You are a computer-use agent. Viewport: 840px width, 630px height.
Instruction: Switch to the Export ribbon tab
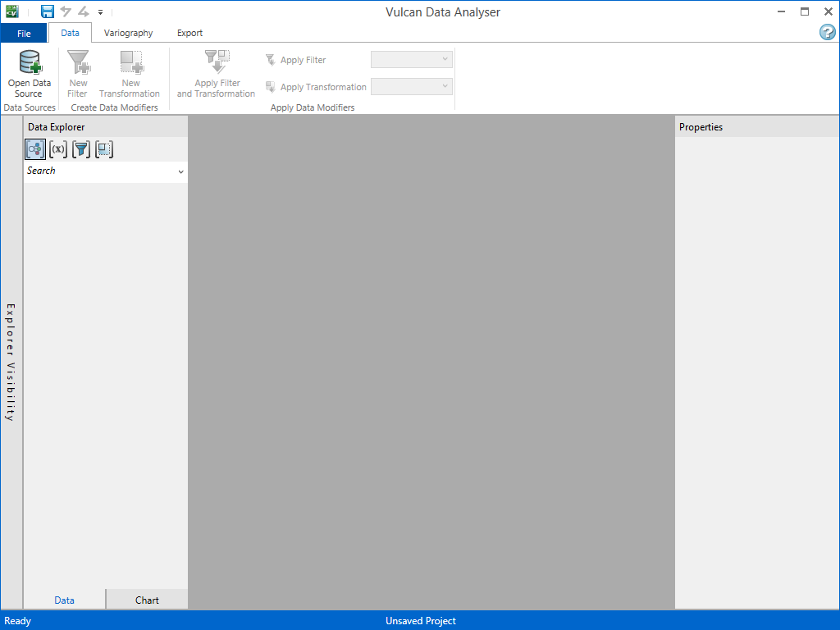click(189, 33)
